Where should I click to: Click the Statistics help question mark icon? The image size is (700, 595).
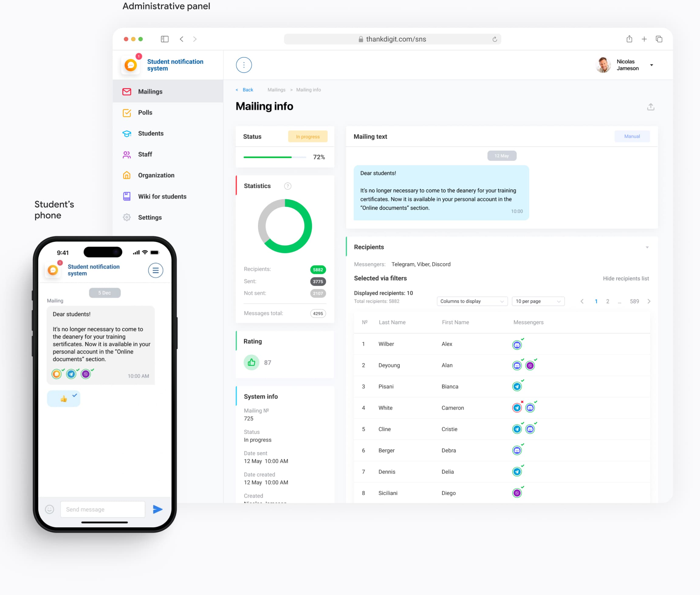pyautogui.click(x=287, y=186)
